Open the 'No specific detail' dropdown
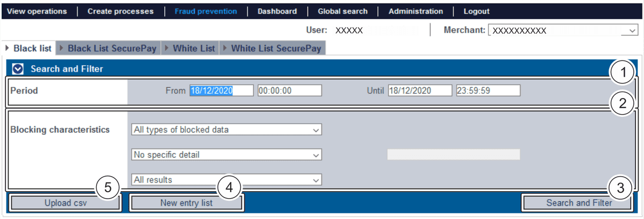Viewport: 644px width, 219px height. 226,155
